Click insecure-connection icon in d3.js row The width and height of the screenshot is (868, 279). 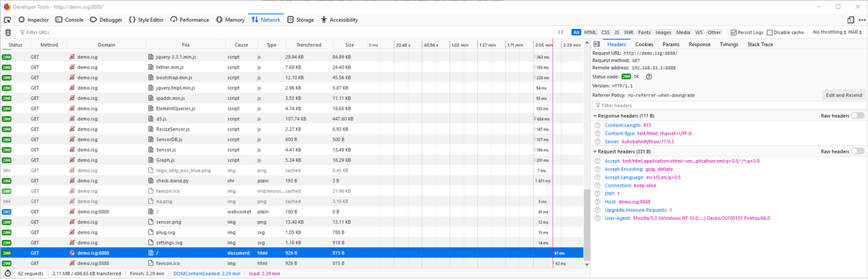(x=72, y=119)
